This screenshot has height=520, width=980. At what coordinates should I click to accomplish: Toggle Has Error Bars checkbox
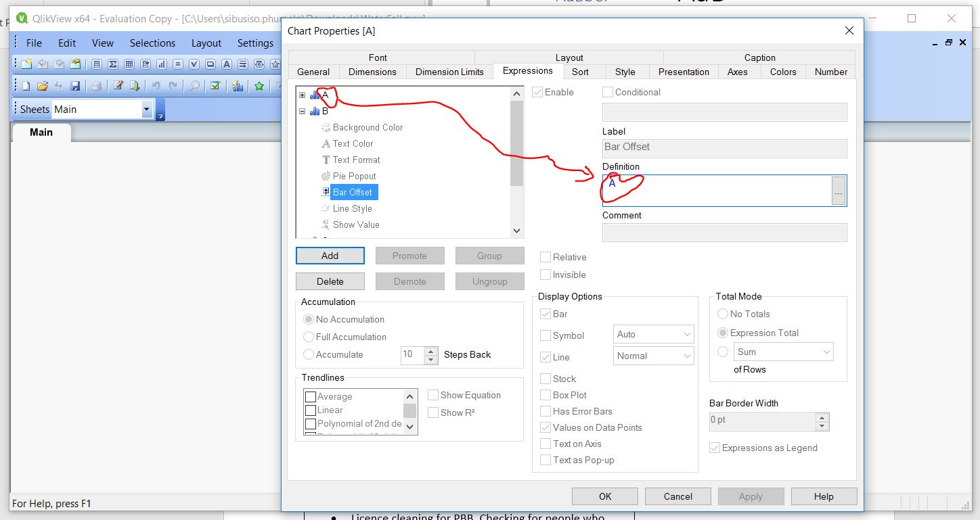click(x=545, y=411)
